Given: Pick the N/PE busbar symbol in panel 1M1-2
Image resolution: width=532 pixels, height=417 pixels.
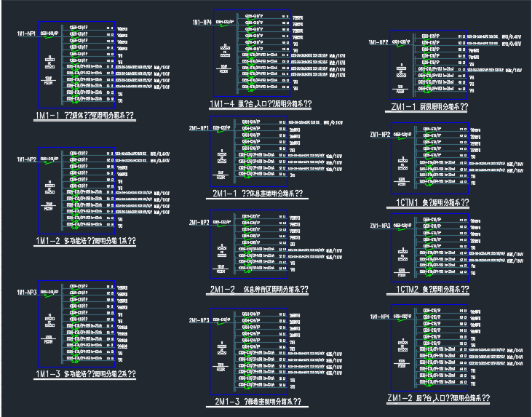Looking at the screenshot, I should [x=49, y=186].
